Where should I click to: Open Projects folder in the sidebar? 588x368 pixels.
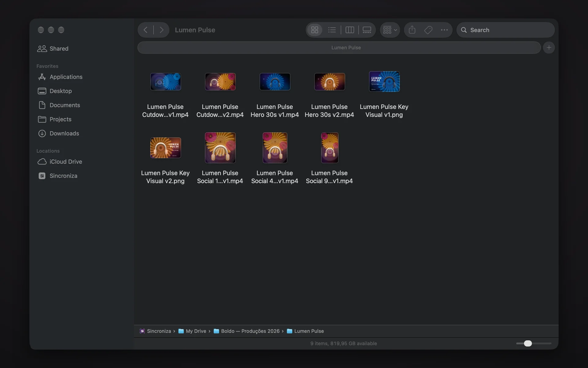pos(55,119)
